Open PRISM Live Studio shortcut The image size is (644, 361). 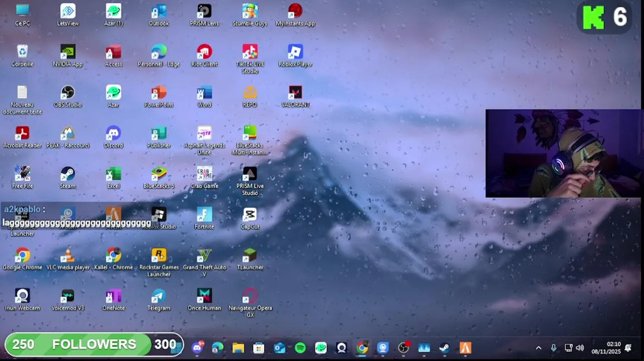point(250,180)
